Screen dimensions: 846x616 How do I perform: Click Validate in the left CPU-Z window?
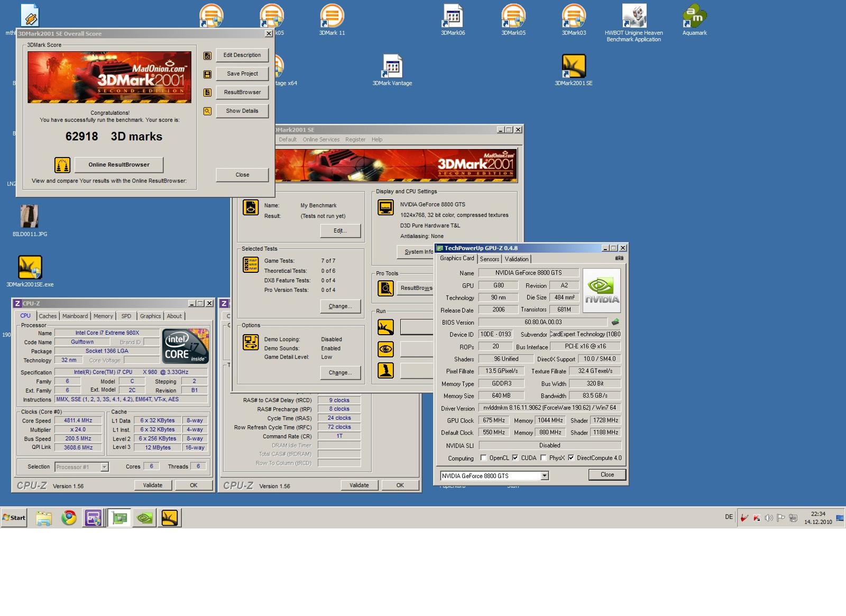click(x=153, y=485)
